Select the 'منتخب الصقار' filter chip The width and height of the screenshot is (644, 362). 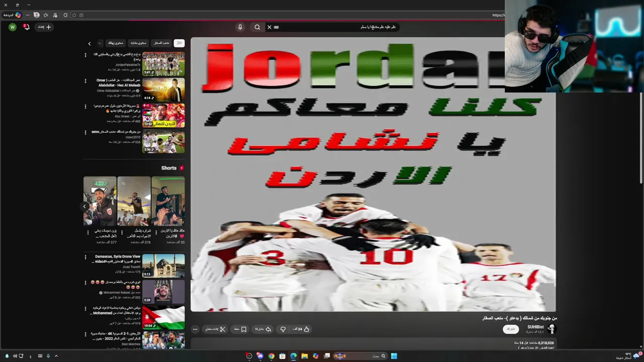(162, 43)
